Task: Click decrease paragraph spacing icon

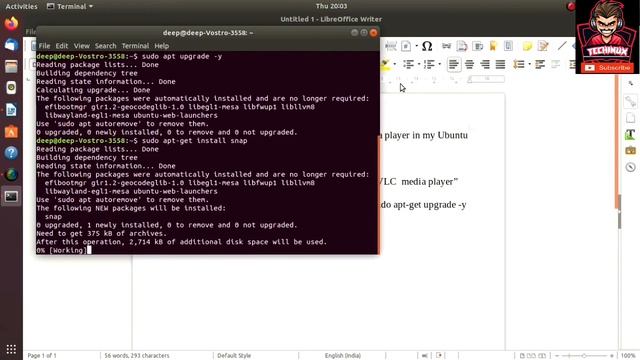Action: [556, 64]
